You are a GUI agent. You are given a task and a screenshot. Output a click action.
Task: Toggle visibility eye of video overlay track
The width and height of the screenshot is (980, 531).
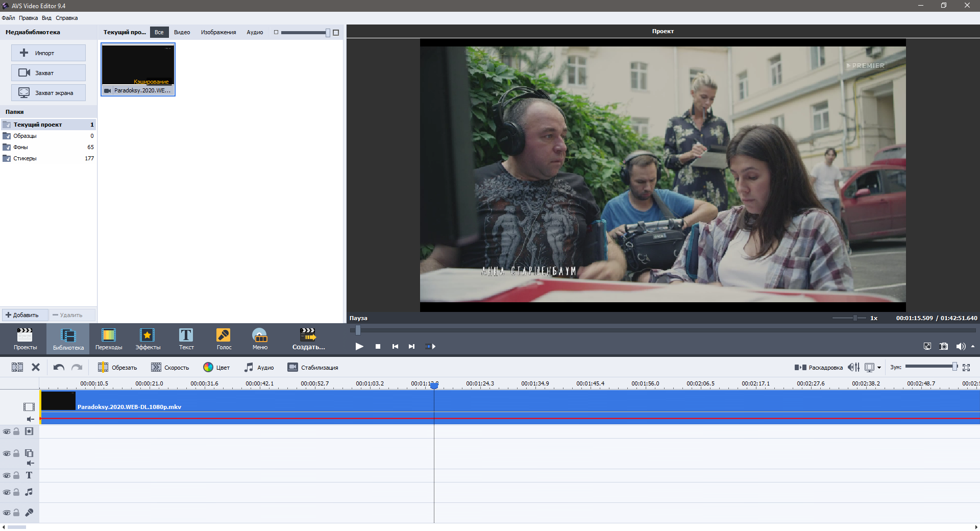(7, 453)
